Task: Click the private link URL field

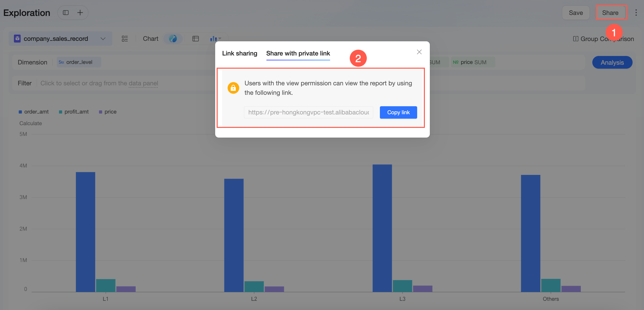Action: click(309, 112)
